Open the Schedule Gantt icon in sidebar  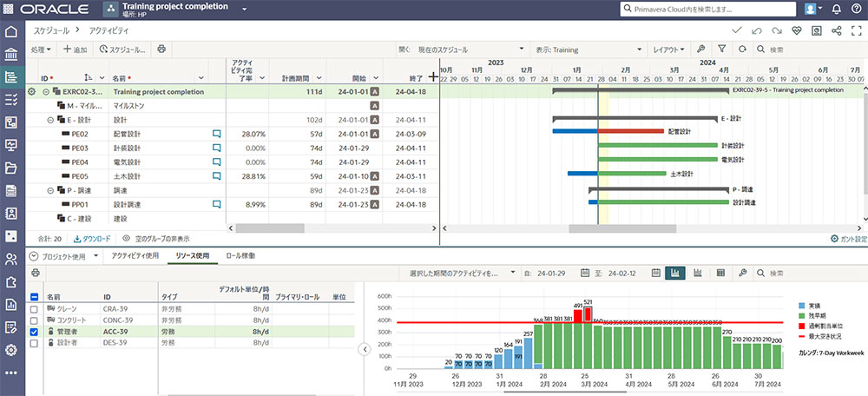11,77
